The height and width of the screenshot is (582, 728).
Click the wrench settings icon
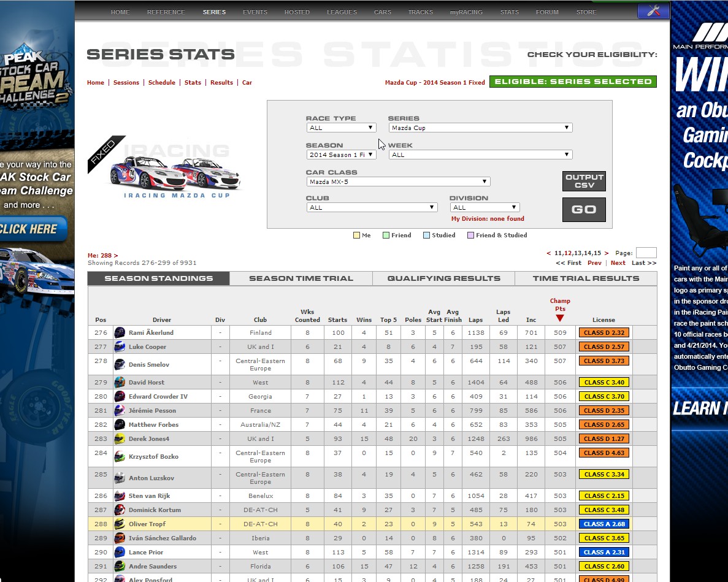pyautogui.click(x=653, y=10)
